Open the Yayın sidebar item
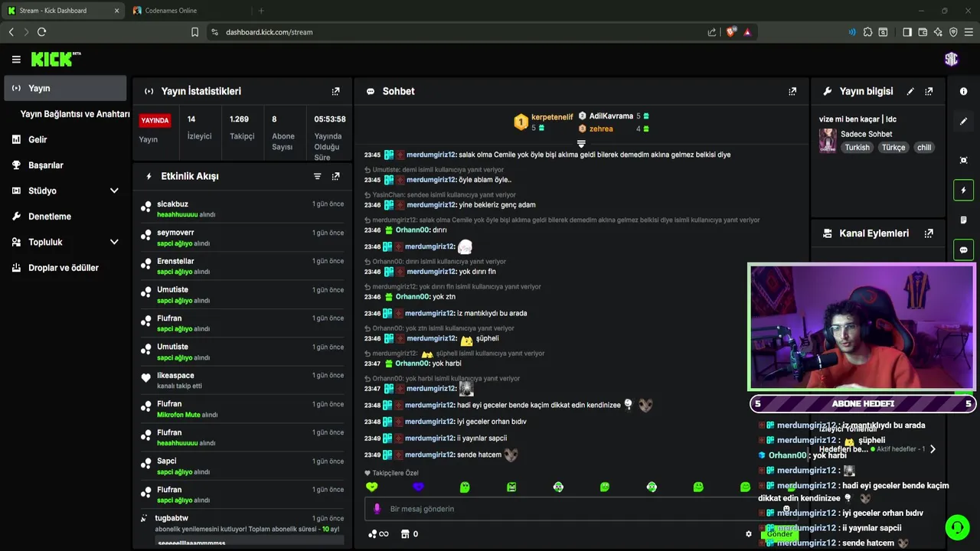This screenshot has height=551, width=980. point(64,88)
